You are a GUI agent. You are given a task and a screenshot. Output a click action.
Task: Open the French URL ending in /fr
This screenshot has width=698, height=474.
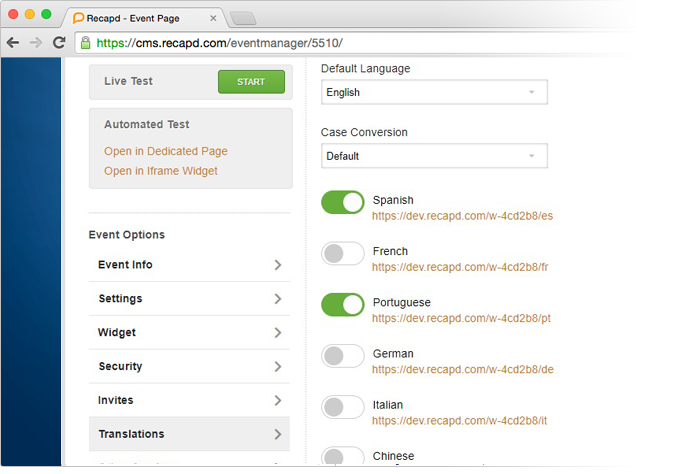tap(460, 267)
